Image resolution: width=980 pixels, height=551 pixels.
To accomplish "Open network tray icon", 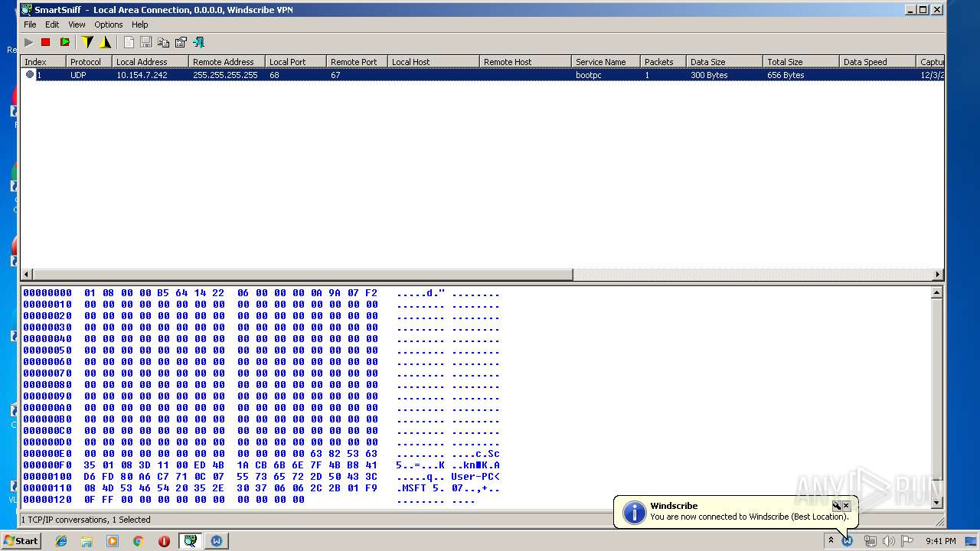I will point(870,541).
